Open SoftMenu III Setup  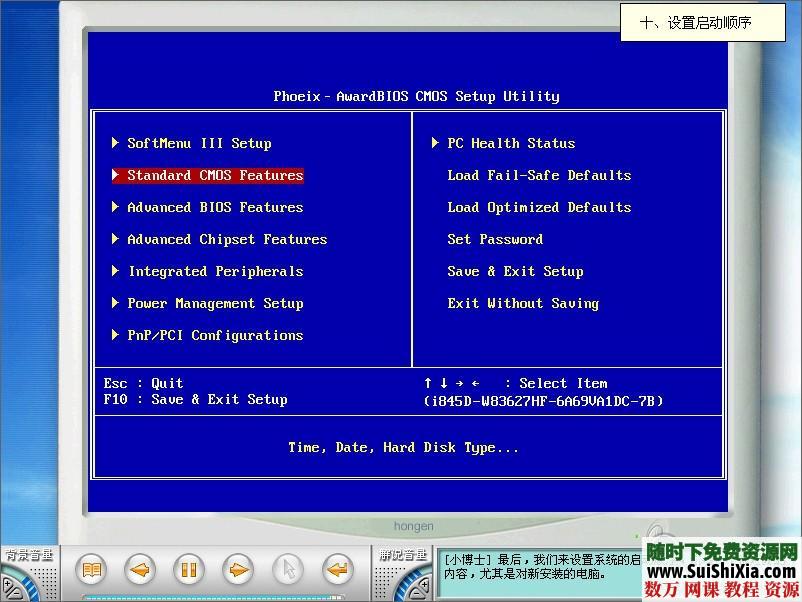pos(199,143)
